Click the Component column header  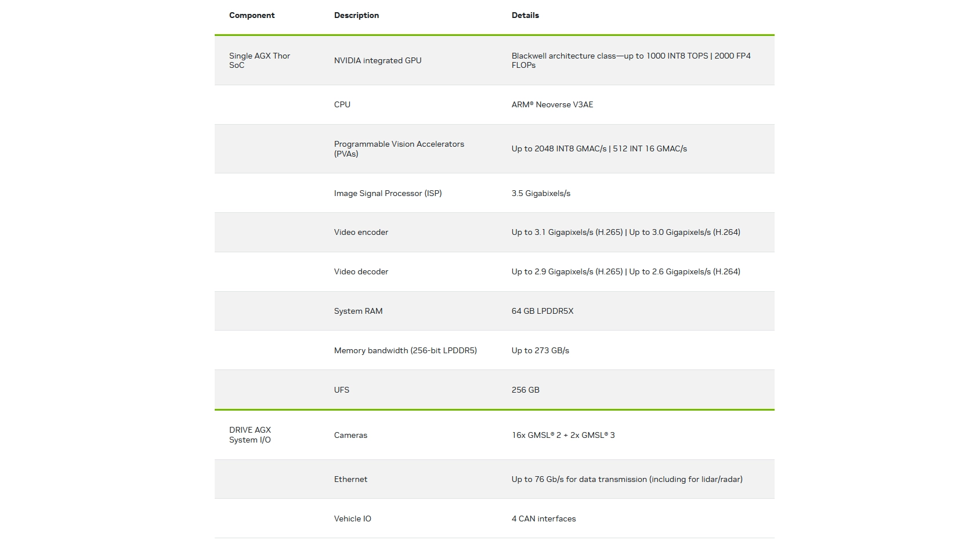pyautogui.click(x=252, y=16)
